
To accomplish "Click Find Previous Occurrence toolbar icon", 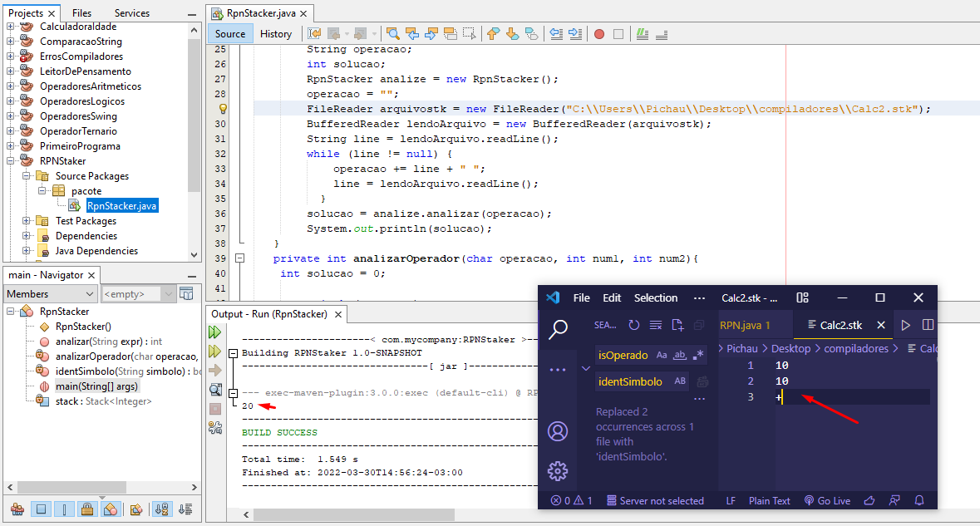I will (412, 34).
